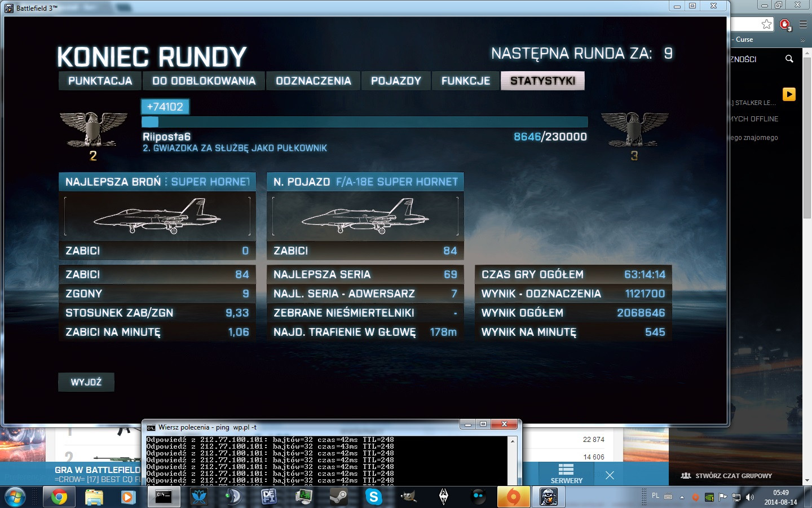Open Skype from the taskbar
The width and height of the screenshot is (812, 508).
pos(373,497)
